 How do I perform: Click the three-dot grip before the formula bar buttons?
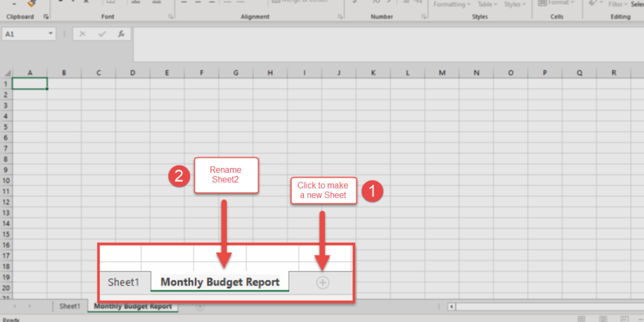(x=64, y=34)
